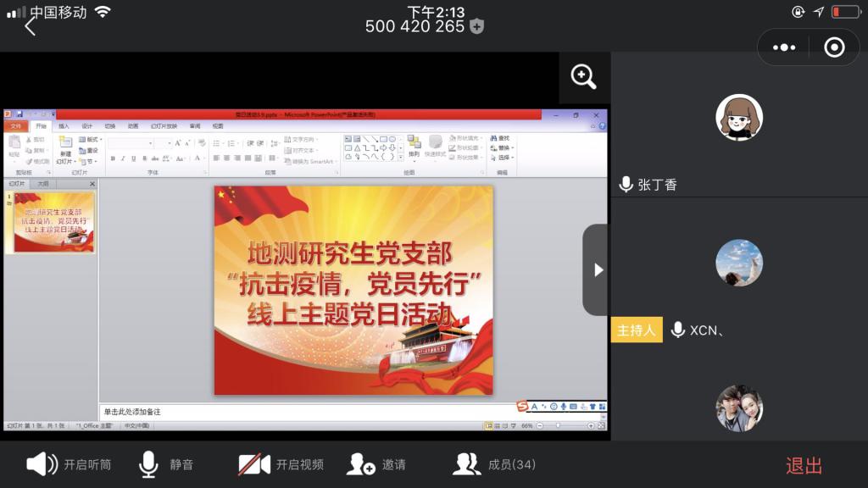Click the Bold icon in the PowerPoint font group
The height and width of the screenshot is (488, 868).
113,158
